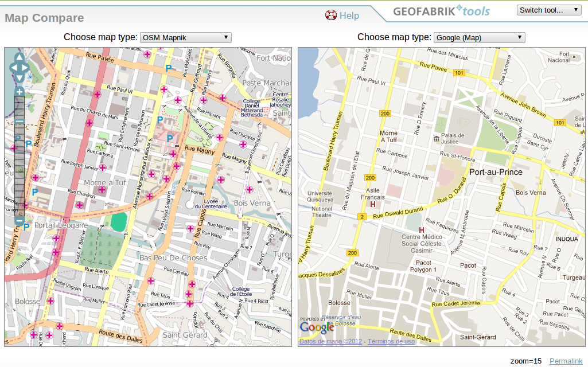Pan the OSM map left
Viewport: 588px width, 367px height.
pyautogui.click(x=13, y=68)
